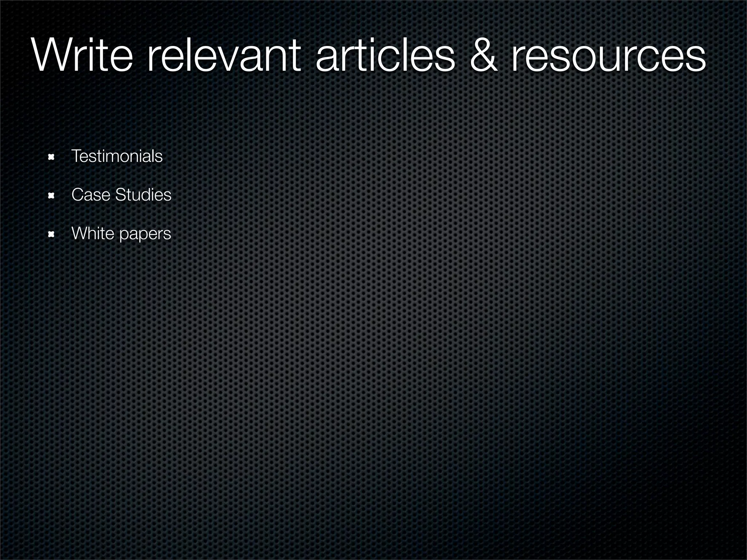Click the word Case in second bullet
Screen dimensions: 747x560
(90, 195)
